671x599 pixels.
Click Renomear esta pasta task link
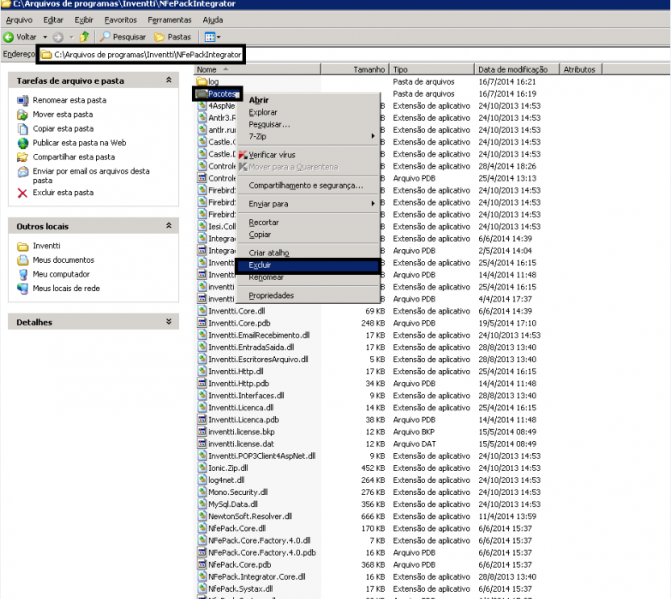(x=63, y=101)
